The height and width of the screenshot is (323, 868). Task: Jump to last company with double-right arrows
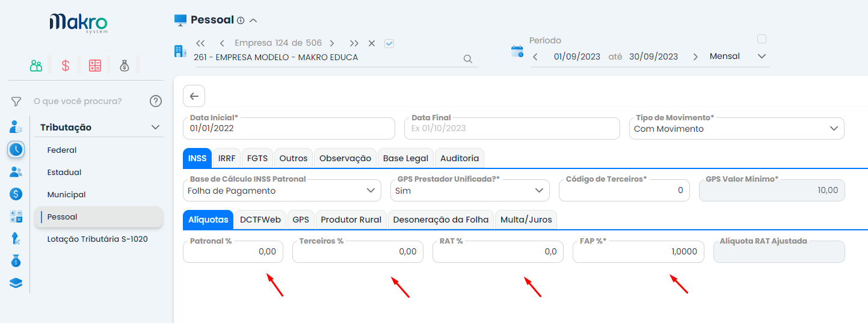354,43
